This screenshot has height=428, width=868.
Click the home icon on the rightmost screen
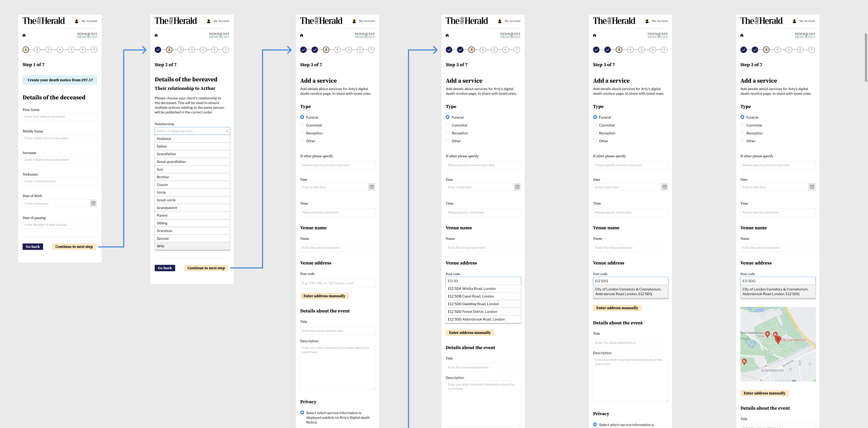pos(742,35)
